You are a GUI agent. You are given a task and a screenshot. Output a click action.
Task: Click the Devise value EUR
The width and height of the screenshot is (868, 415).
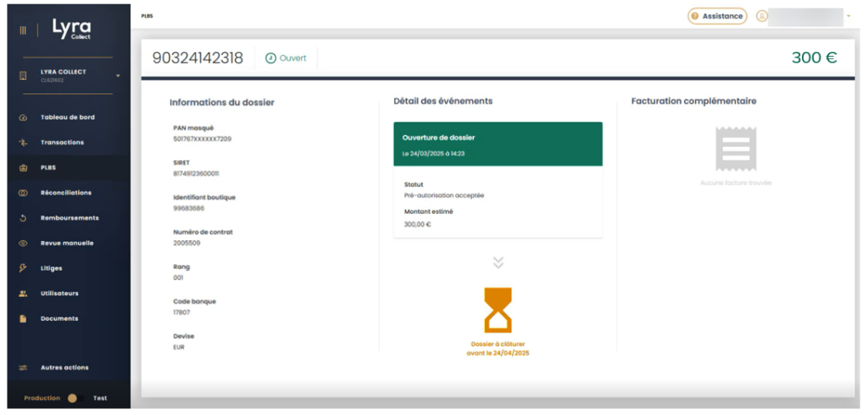179,347
